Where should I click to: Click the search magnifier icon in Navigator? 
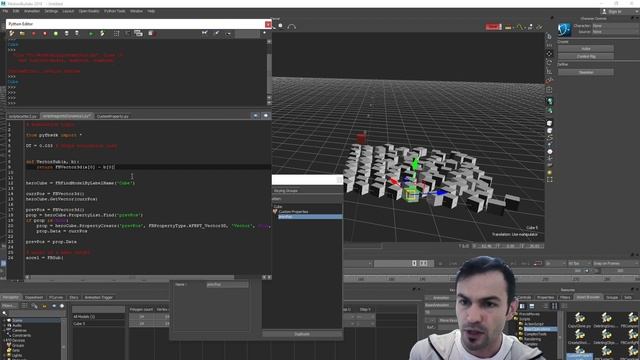4,313
